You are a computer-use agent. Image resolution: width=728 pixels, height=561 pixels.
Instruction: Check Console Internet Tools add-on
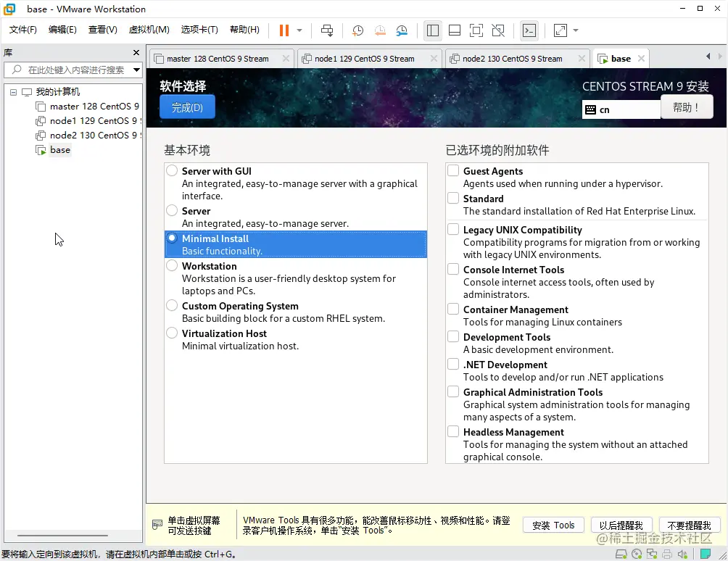(x=453, y=269)
